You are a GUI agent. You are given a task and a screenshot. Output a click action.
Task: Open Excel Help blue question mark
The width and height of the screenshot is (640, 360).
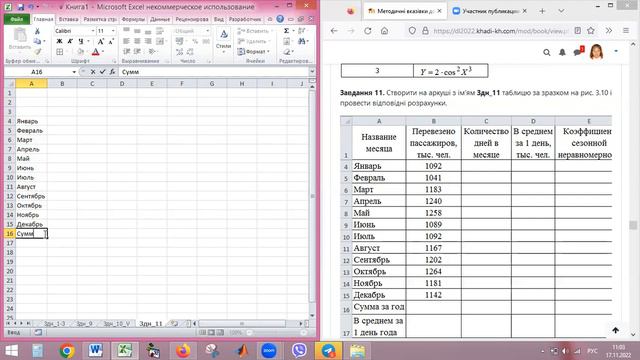(280, 19)
